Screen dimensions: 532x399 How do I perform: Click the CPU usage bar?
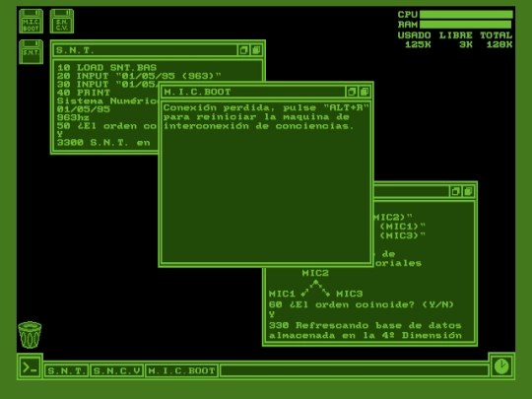click(x=466, y=14)
